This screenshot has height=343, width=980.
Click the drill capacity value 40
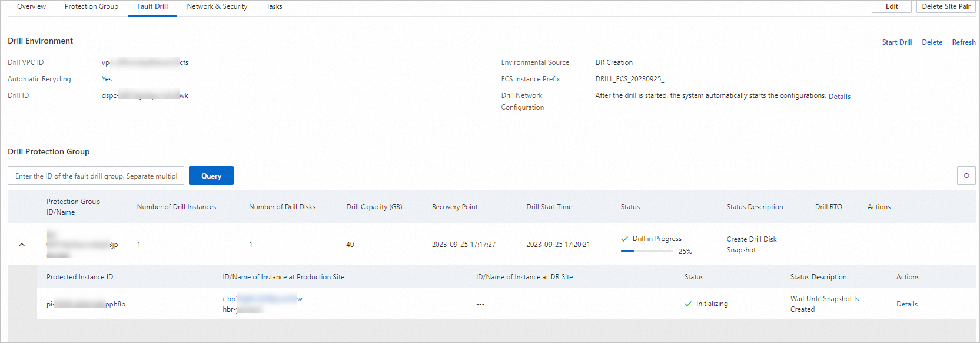(x=350, y=245)
